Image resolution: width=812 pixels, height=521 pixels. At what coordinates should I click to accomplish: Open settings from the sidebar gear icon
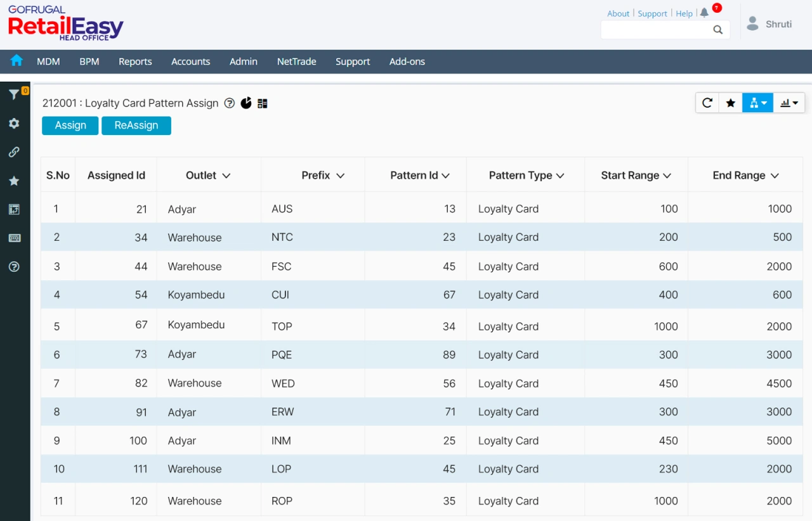[14, 123]
